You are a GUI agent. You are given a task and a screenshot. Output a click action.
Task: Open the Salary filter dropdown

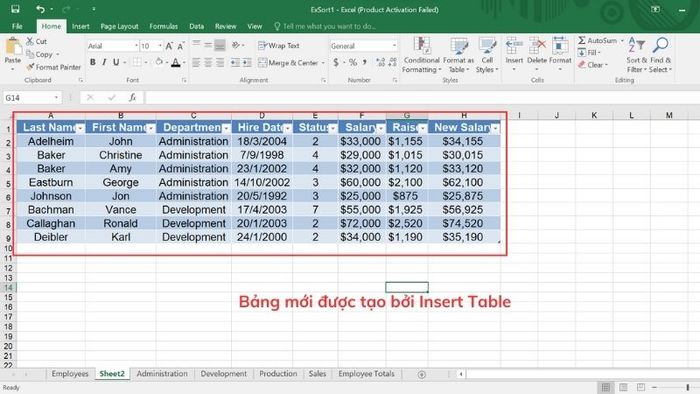click(380, 129)
